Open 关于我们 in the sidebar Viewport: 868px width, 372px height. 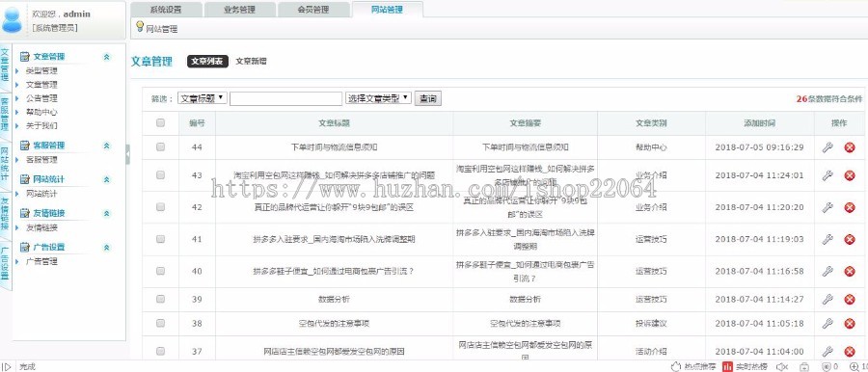[x=41, y=125]
